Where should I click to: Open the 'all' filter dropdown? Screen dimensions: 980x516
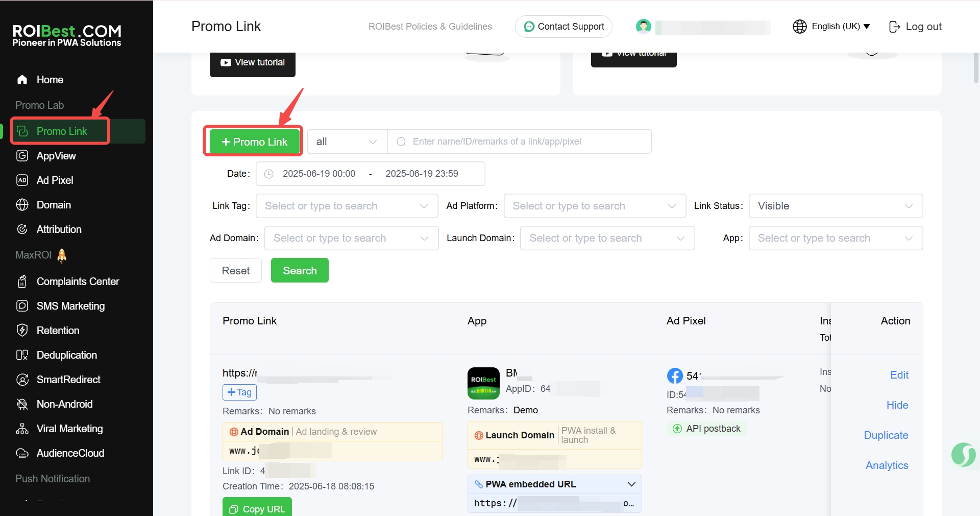point(347,142)
